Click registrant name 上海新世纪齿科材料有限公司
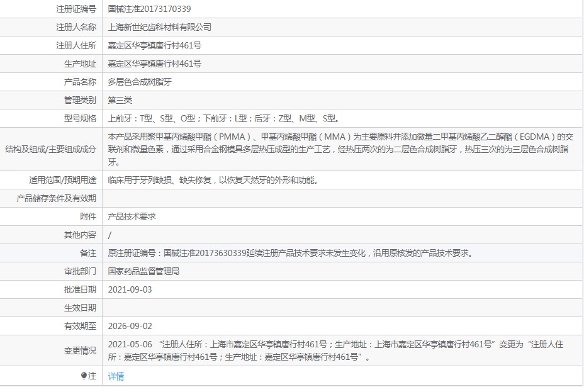584x392 pixels. [x=160, y=27]
